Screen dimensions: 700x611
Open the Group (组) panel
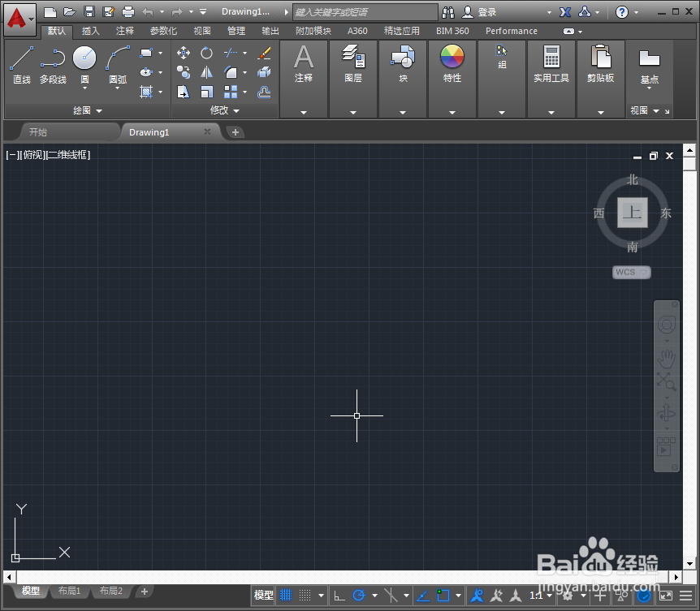click(x=502, y=57)
